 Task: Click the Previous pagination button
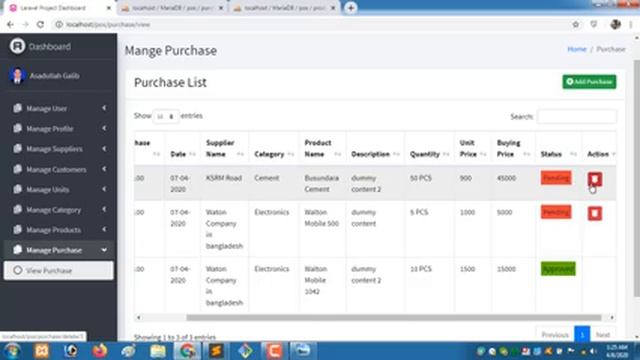(x=555, y=335)
